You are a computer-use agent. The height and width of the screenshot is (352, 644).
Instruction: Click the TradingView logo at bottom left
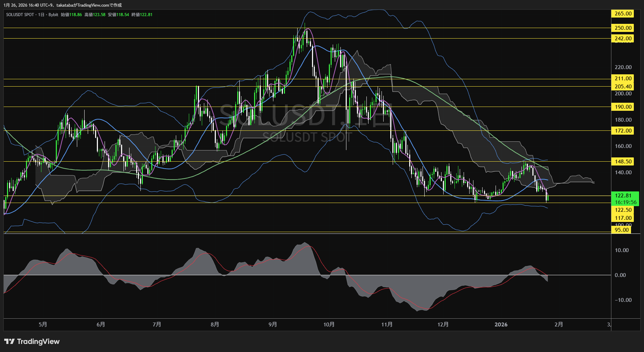[x=32, y=341]
